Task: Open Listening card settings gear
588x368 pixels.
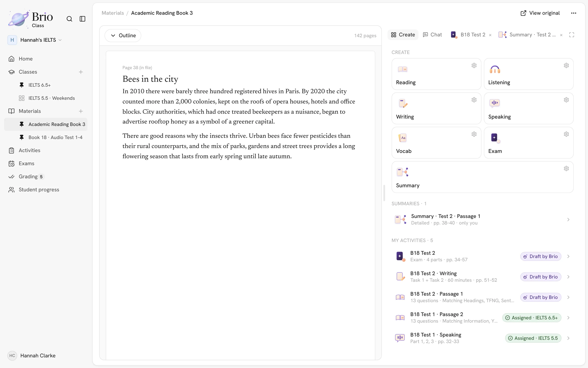Action: [x=566, y=65]
